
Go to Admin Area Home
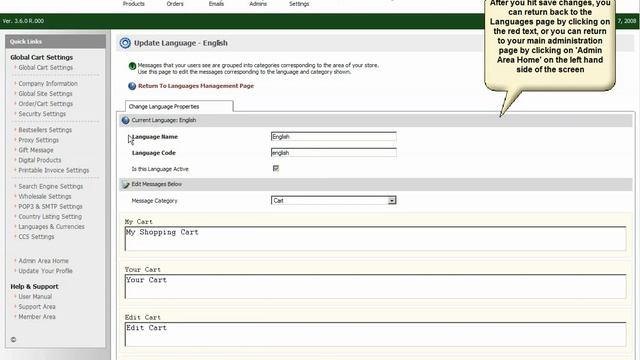(43, 261)
